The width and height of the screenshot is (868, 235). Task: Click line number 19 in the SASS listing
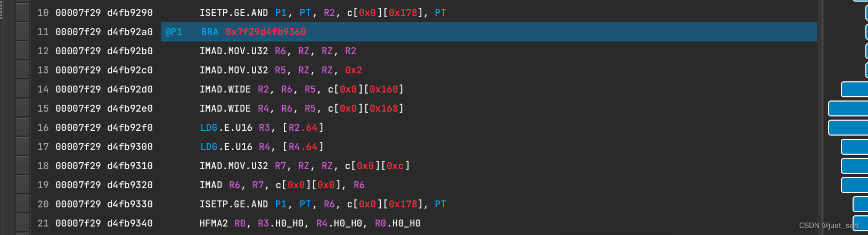(43, 185)
